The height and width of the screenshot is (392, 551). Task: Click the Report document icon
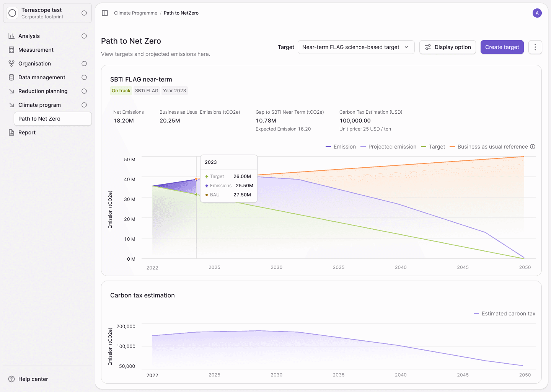tap(11, 132)
